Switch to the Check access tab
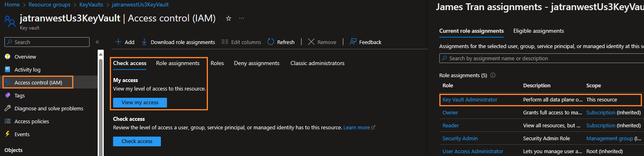The height and width of the screenshot is (156, 644). (x=130, y=63)
